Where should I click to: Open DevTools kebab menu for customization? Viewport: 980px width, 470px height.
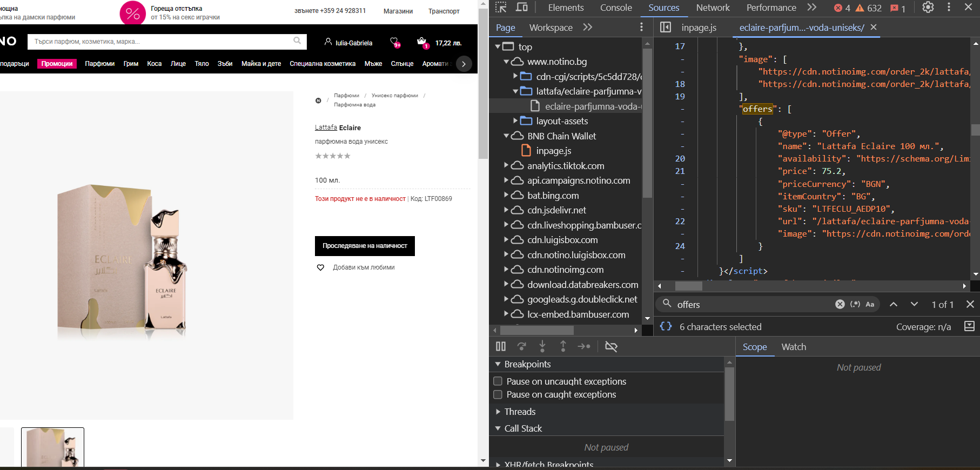coord(949,8)
